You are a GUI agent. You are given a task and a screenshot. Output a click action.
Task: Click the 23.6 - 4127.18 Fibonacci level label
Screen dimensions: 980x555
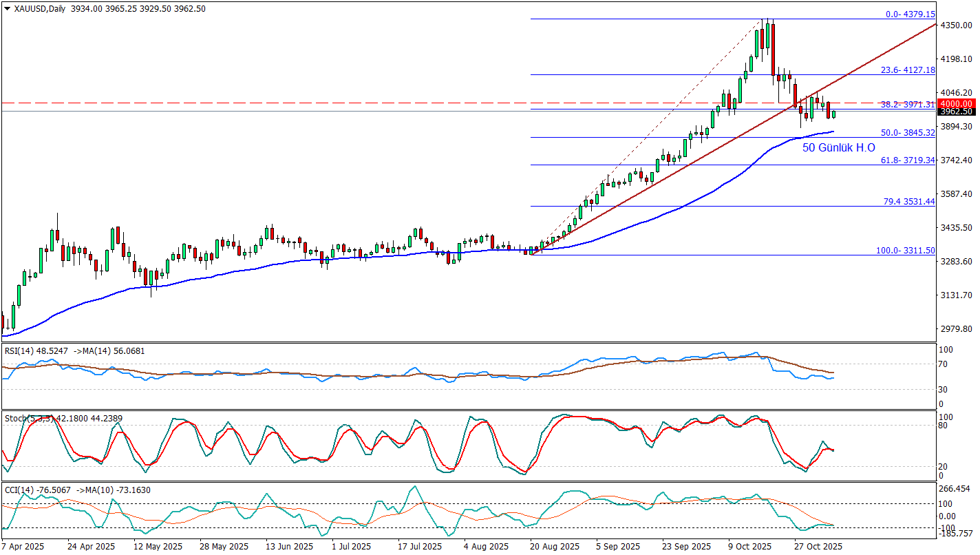point(908,70)
